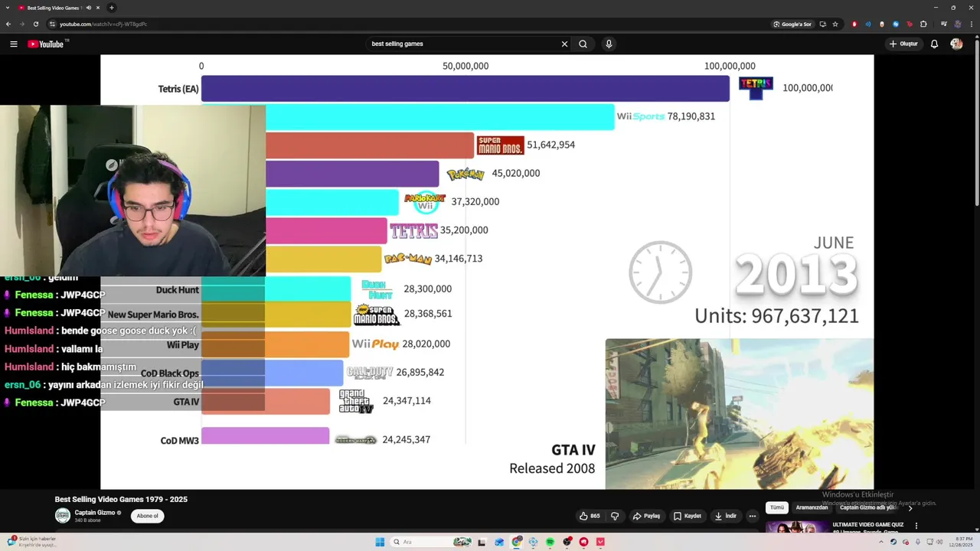Open the account avatar menu
Viewport: 980px width, 551px height.
[956, 44]
